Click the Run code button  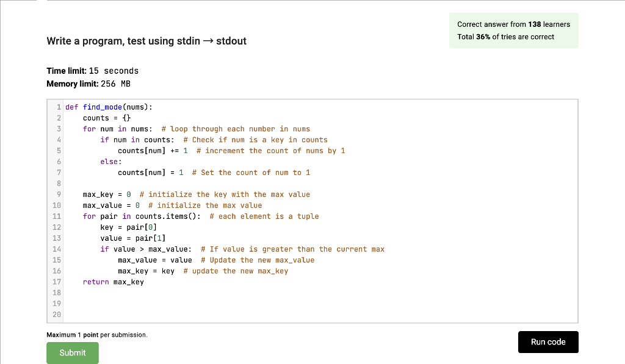point(547,342)
